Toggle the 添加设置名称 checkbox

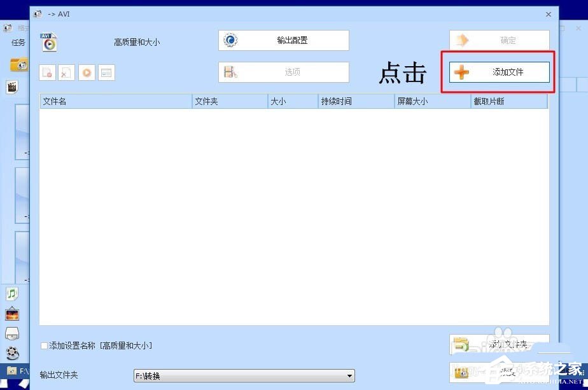click(x=44, y=345)
